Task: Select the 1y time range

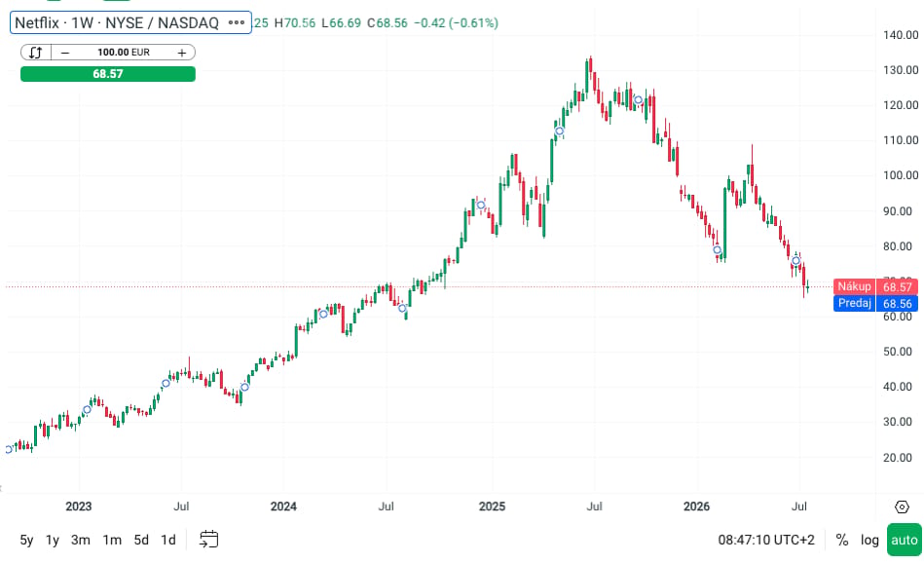Action: (x=53, y=540)
